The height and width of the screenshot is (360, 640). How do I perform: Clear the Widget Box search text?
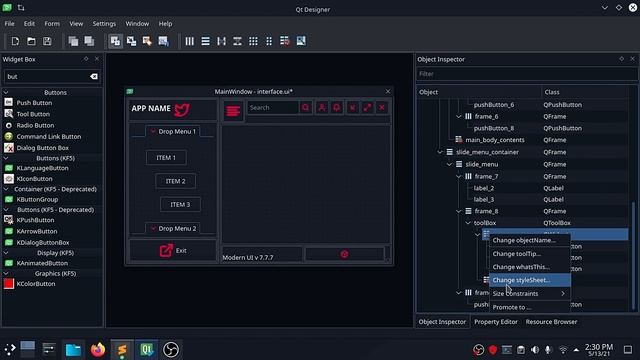click(94, 76)
